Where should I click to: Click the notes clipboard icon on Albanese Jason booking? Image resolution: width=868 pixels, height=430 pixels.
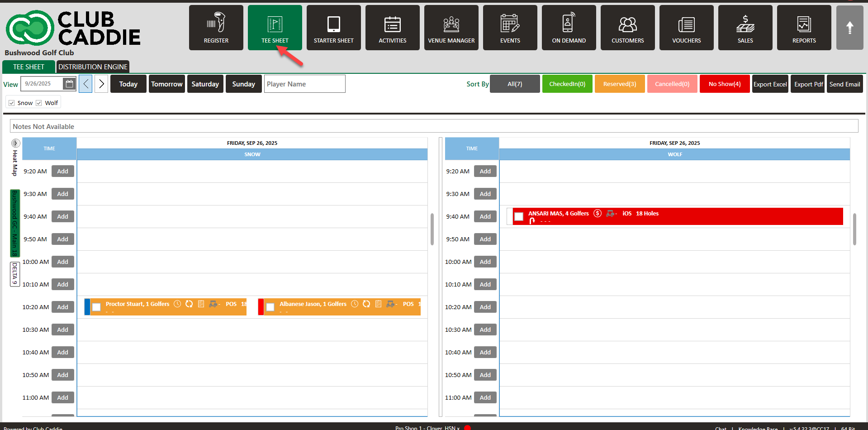pyautogui.click(x=378, y=304)
